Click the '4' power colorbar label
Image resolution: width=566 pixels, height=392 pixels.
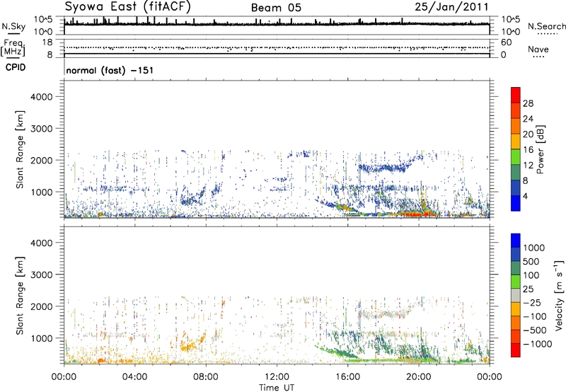pyautogui.click(x=525, y=196)
